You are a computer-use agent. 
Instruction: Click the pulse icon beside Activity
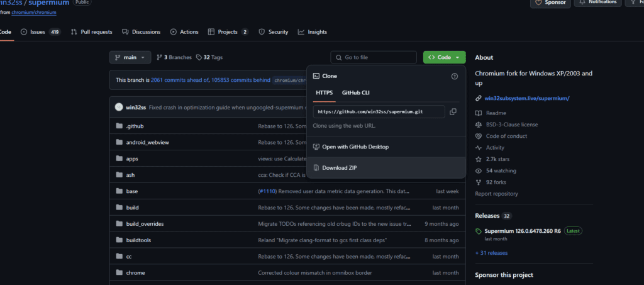tap(478, 147)
